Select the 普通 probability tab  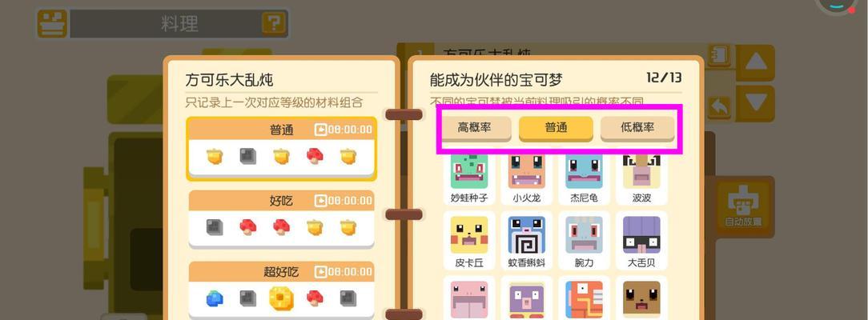coord(556,128)
